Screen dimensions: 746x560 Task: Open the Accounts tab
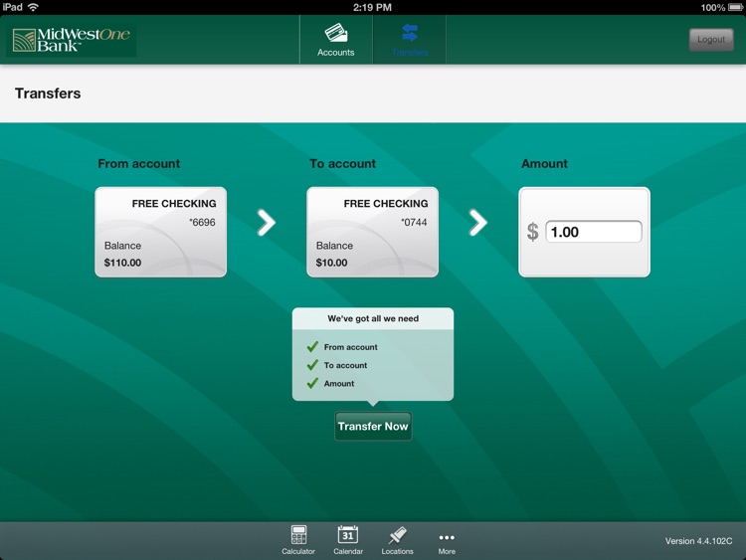336,40
